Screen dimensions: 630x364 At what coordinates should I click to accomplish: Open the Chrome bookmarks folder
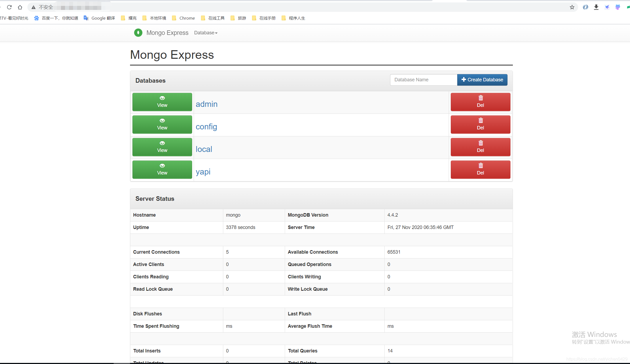183,18
